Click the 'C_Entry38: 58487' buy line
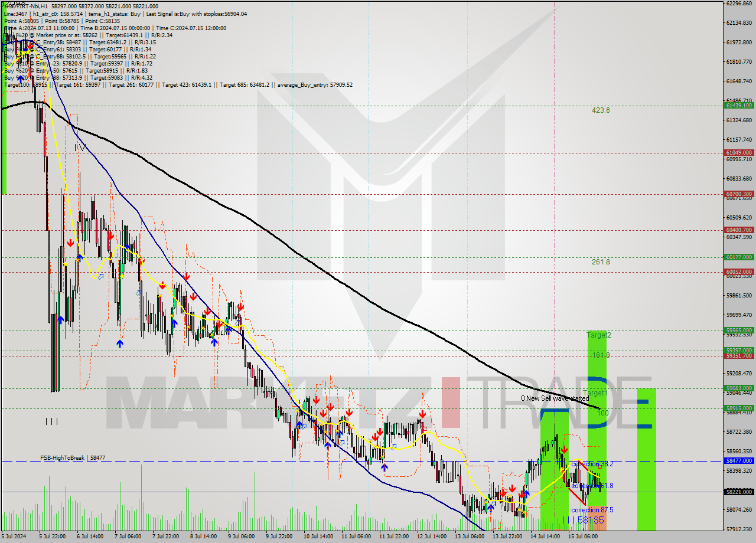The image size is (756, 543). point(80,42)
